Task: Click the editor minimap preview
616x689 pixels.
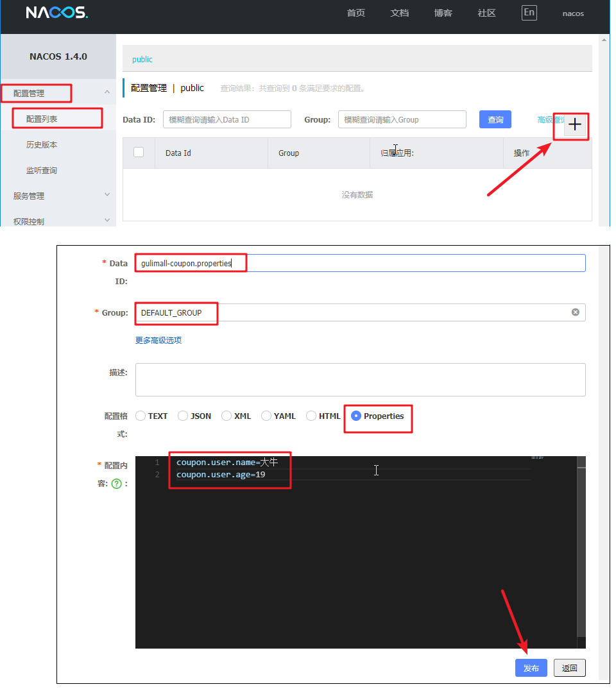Action: [537, 458]
